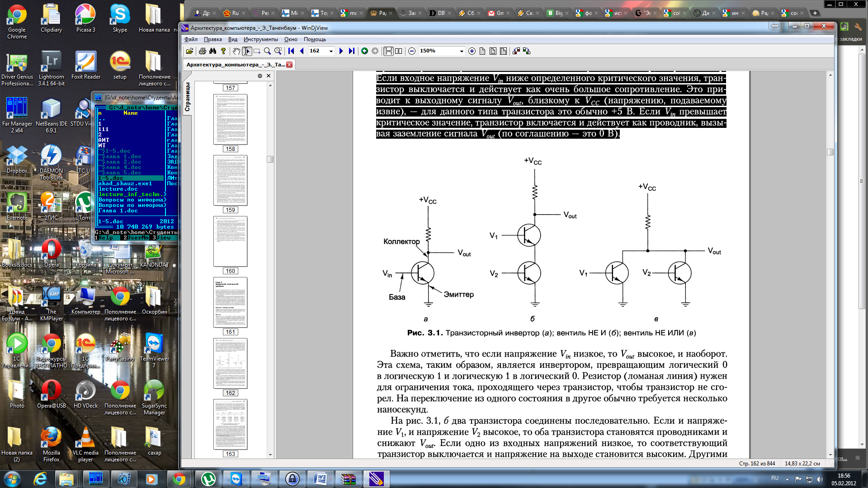
Task: Click the Foxit Reader desktop icon
Action: (86, 66)
